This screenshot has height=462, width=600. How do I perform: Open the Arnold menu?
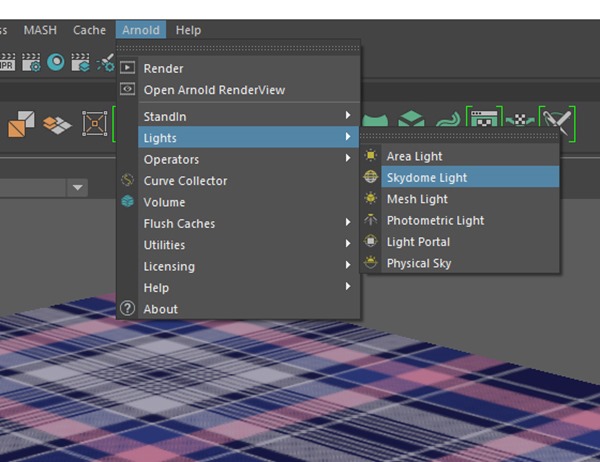141,30
